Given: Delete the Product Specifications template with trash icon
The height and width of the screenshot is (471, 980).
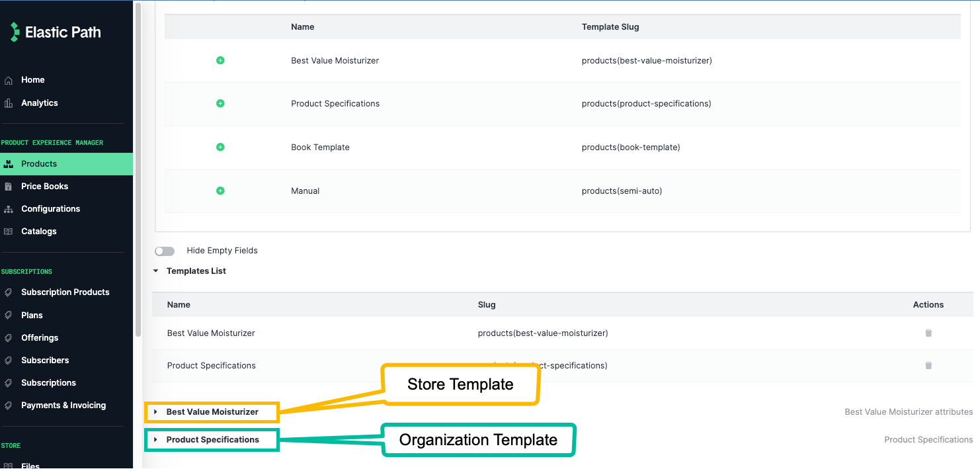Looking at the screenshot, I should pyautogui.click(x=928, y=365).
